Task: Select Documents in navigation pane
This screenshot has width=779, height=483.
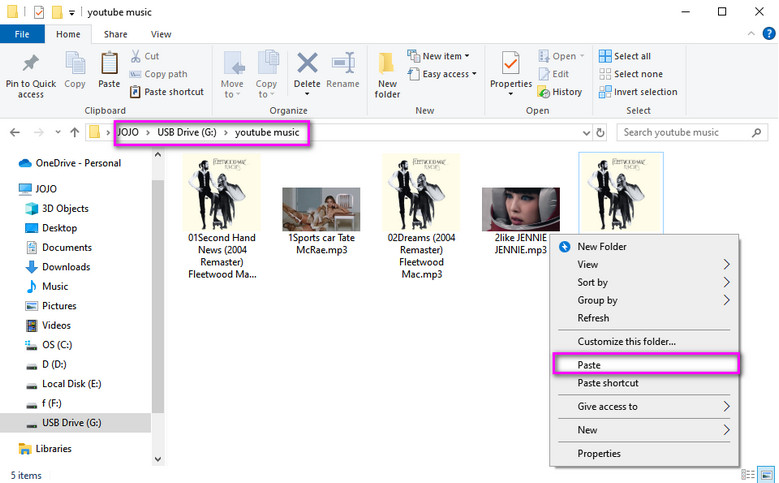Action: point(59,247)
